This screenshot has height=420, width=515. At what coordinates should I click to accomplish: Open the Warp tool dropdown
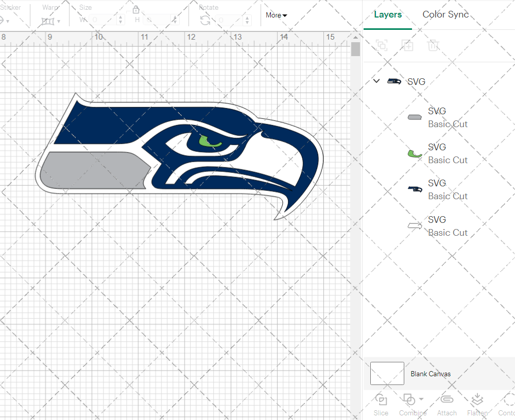[x=59, y=21]
